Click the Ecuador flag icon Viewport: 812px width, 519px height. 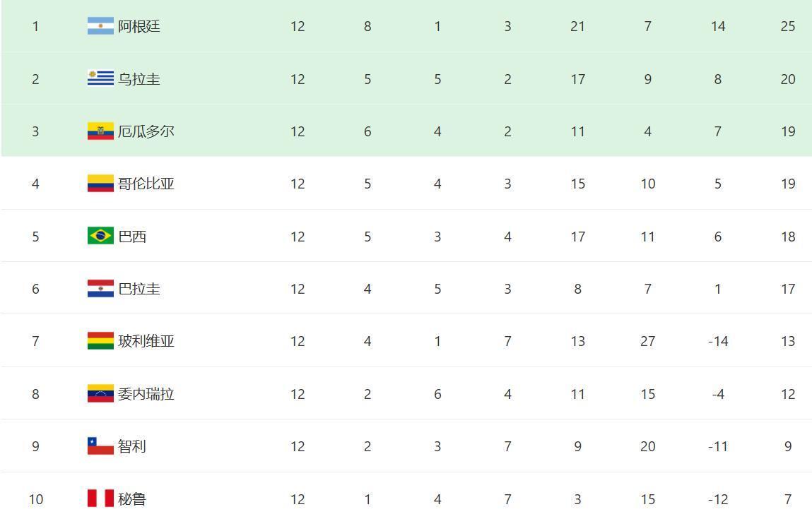click(x=100, y=131)
